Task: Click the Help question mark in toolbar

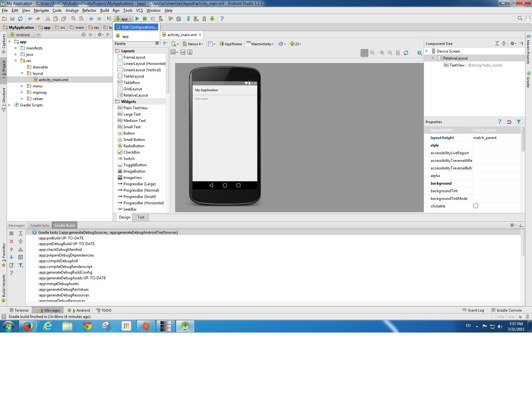Action: (x=222, y=19)
